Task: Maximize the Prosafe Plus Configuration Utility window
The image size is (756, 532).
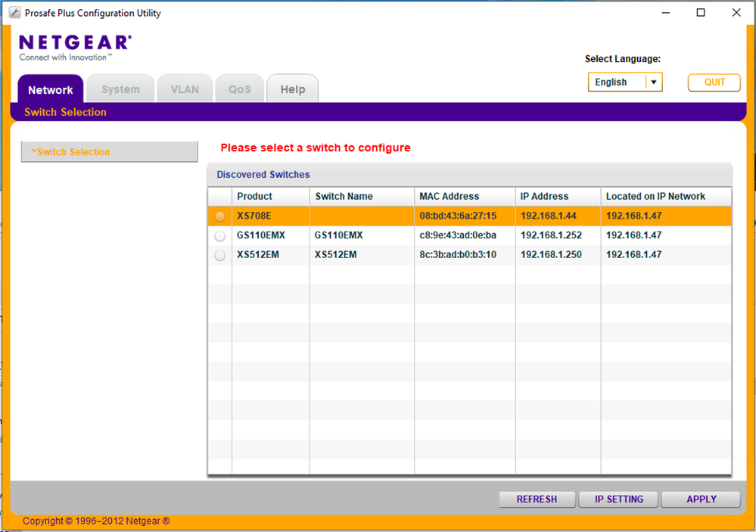Action: 701,13
